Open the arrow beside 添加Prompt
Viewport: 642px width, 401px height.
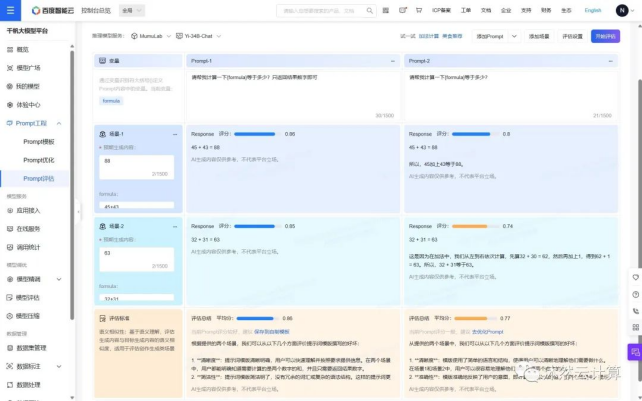514,36
